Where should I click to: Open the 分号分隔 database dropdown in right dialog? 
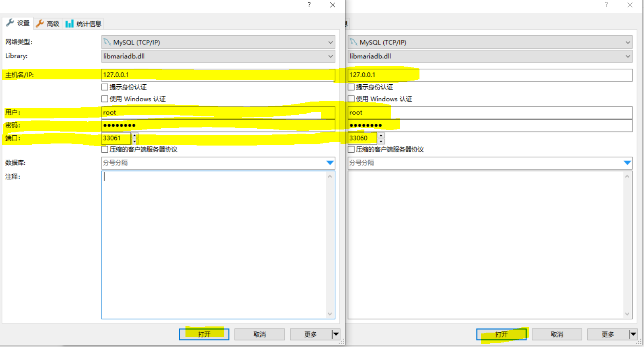628,163
